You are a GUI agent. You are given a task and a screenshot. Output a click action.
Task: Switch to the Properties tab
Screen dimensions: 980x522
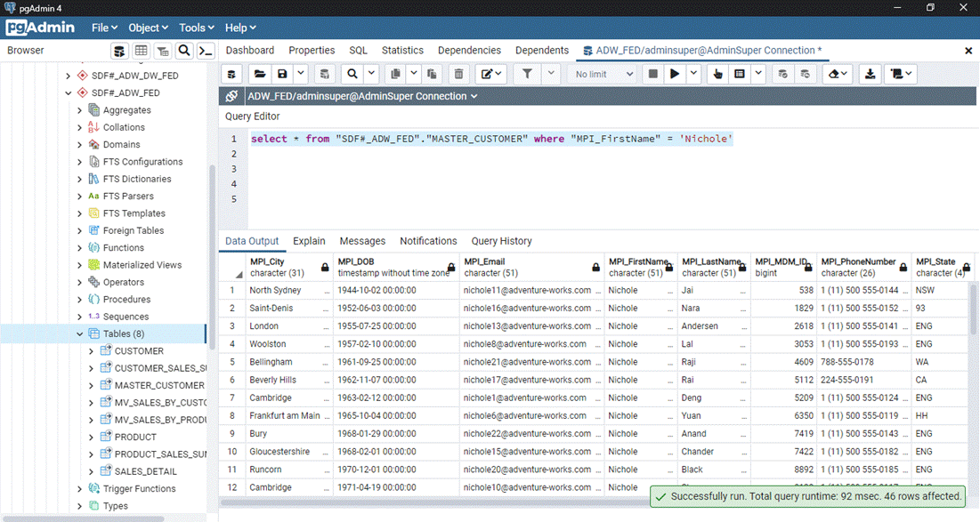point(312,51)
